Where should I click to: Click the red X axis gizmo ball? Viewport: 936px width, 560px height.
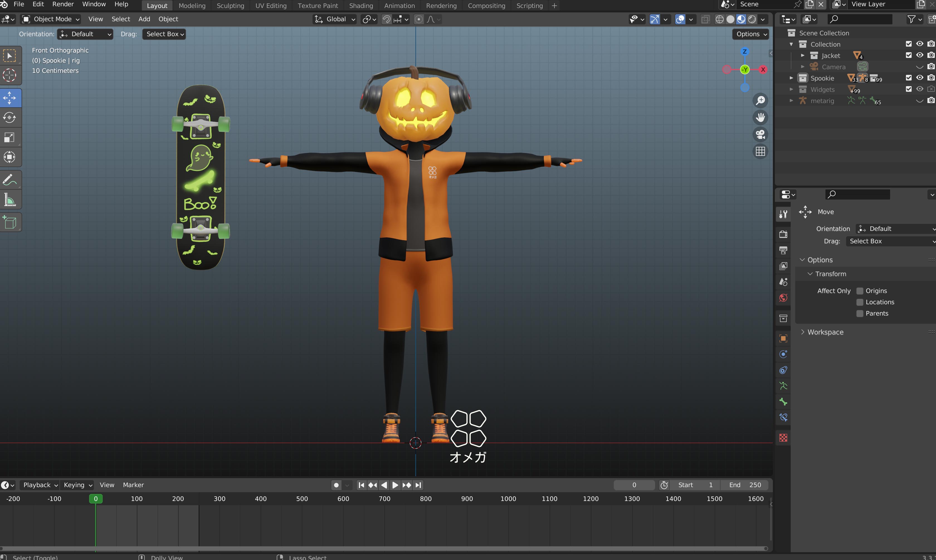click(763, 69)
